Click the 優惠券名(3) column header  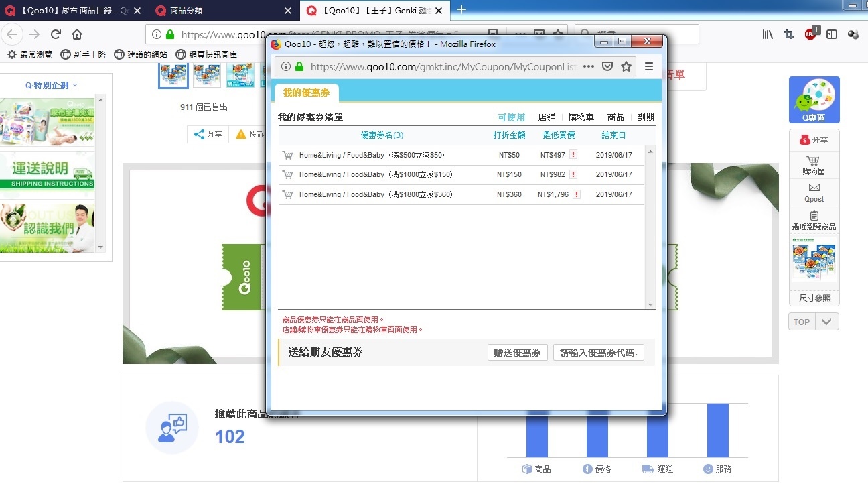coord(382,135)
